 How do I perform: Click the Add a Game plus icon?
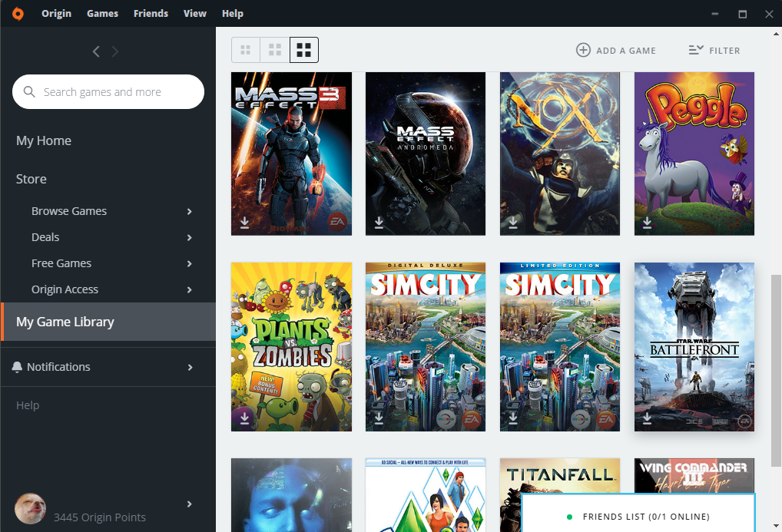click(x=583, y=50)
